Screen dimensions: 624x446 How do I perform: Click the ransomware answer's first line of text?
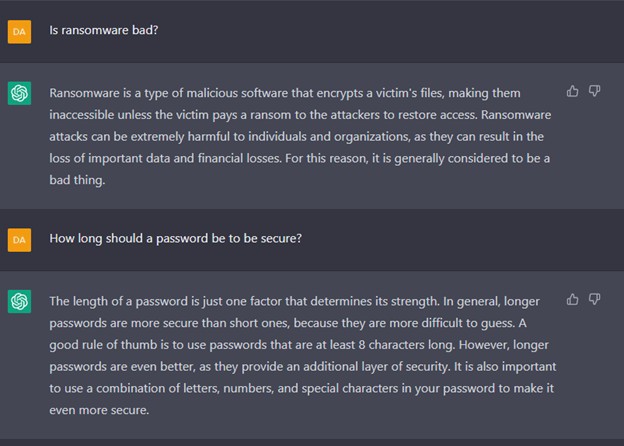(285, 93)
